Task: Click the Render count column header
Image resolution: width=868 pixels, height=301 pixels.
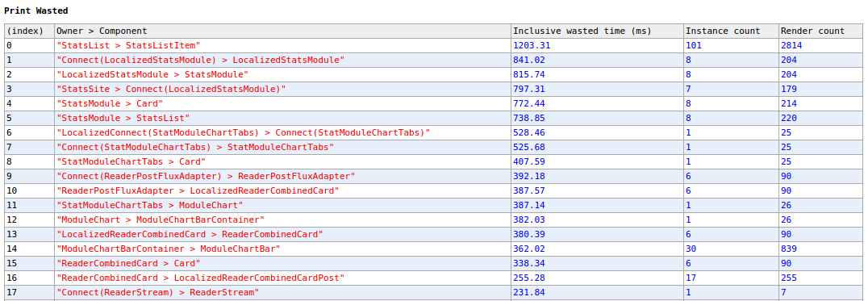Action: point(821,31)
